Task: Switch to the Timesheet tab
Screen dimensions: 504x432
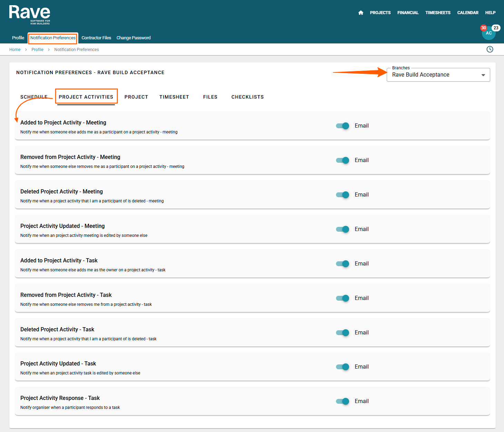Action: click(174, 97)
